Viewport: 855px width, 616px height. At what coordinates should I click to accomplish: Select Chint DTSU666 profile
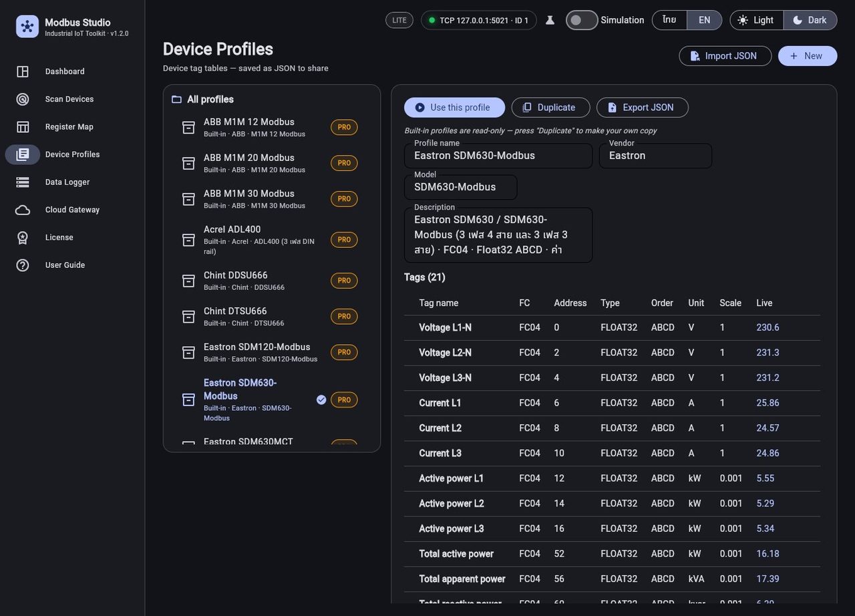271,316
